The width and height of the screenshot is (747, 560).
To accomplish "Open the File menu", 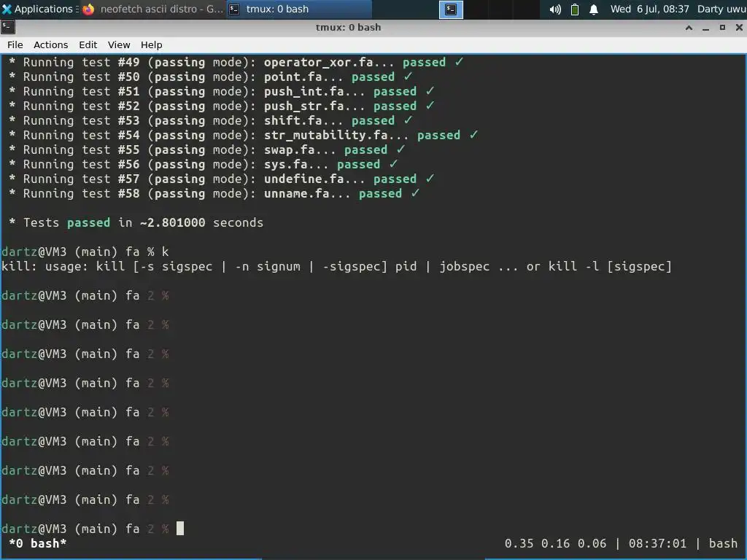I will (15, 44).
